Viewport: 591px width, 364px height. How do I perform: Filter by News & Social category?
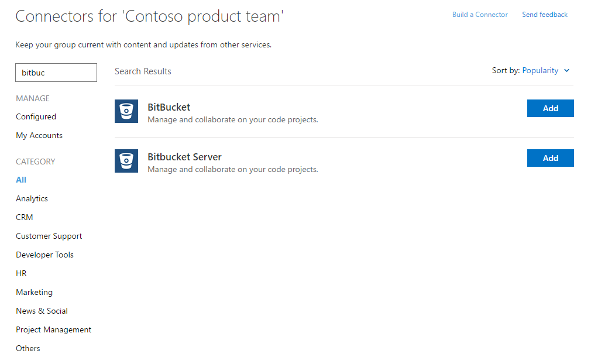pyautogui.click(x=42, y=311)
